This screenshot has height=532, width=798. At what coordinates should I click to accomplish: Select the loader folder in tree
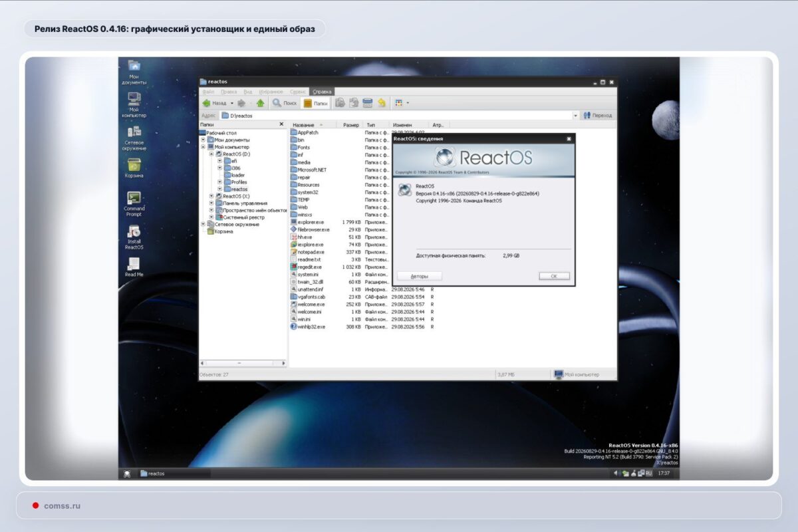click(233, 175)
